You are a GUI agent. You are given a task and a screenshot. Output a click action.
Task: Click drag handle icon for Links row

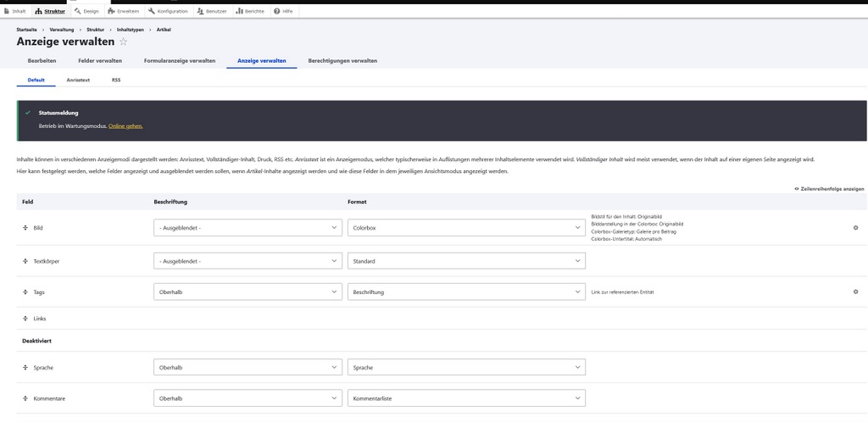(x=25, y=319)
